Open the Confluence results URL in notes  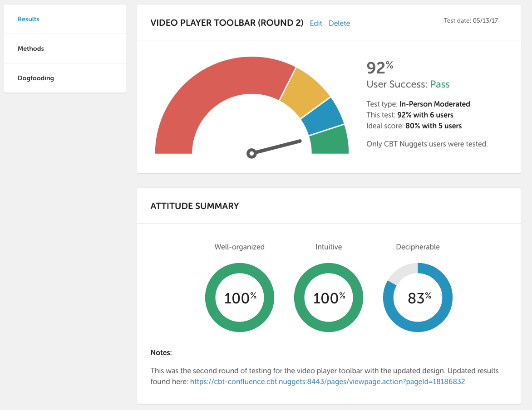(327, 382)
